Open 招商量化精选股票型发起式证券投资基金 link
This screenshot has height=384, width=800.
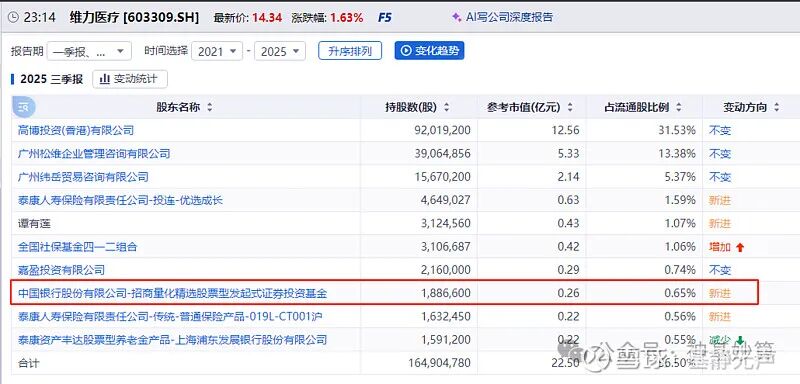point(172,293)
